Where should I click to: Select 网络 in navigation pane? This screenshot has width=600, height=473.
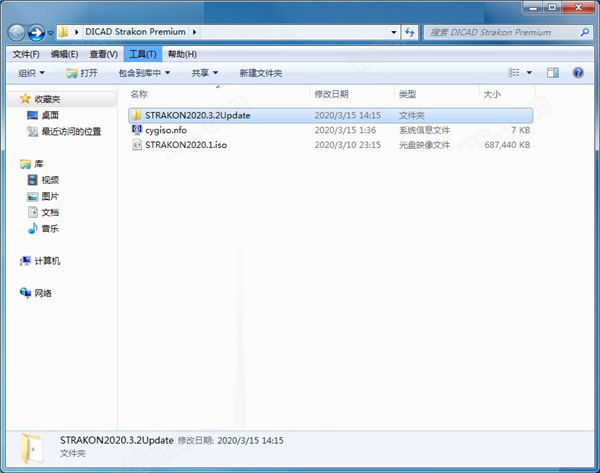36,293
